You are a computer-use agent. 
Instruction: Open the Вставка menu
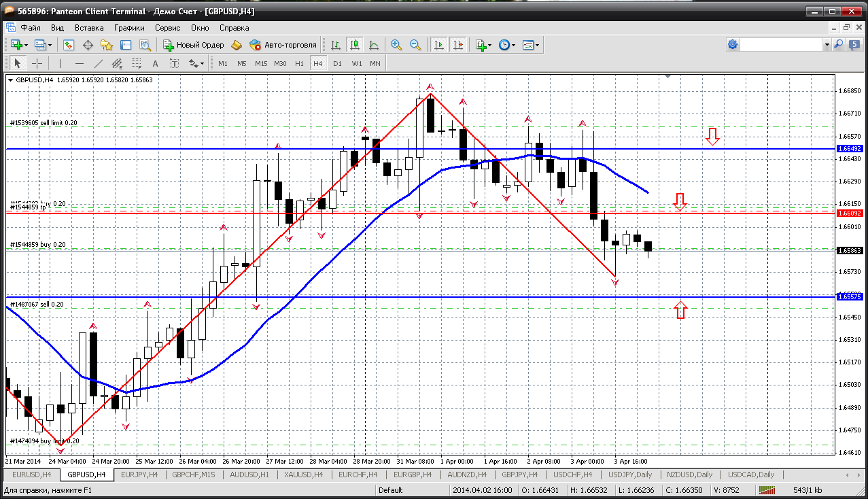click(89, 28)
